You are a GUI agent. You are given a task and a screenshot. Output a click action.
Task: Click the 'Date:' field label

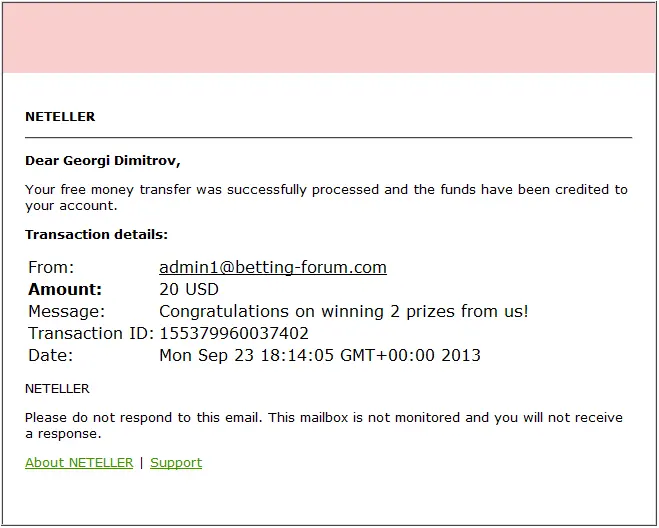[x=50, y=355]
